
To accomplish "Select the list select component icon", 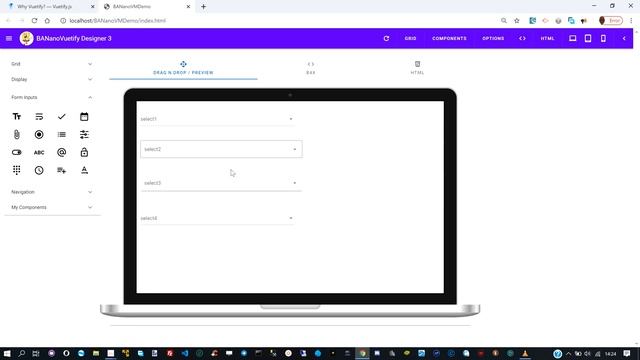I will point(62,134).
